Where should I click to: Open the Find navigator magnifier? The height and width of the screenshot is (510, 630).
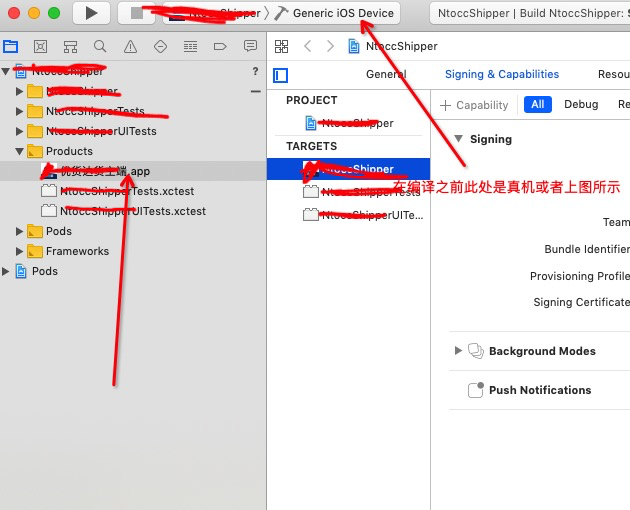pos(100,47)
